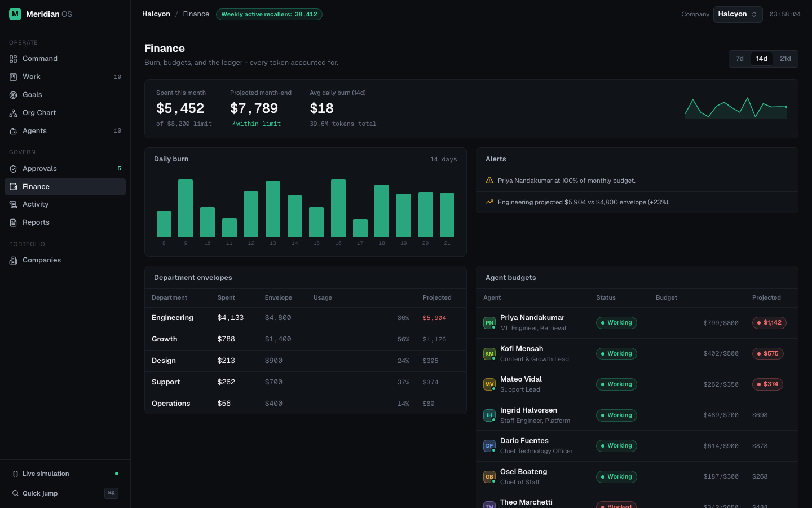Image resolution: width=812 pixels, height=508 pixels.
Task: Select the Finance wallet icon
Action: (13, 187)
